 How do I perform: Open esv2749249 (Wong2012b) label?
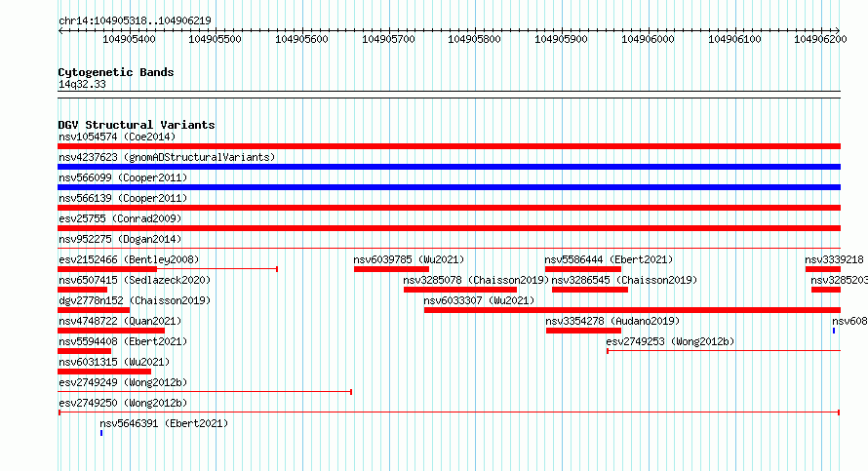tap(123, 382)
